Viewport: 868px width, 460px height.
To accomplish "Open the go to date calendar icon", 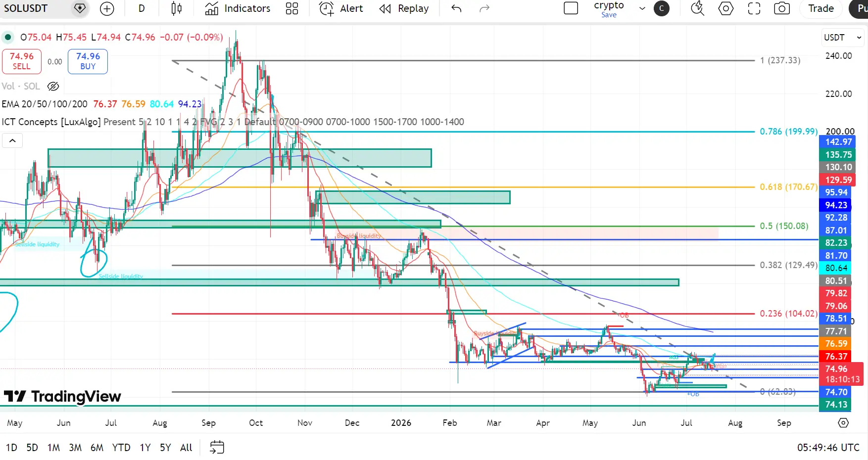I will (x=217, y=447).
